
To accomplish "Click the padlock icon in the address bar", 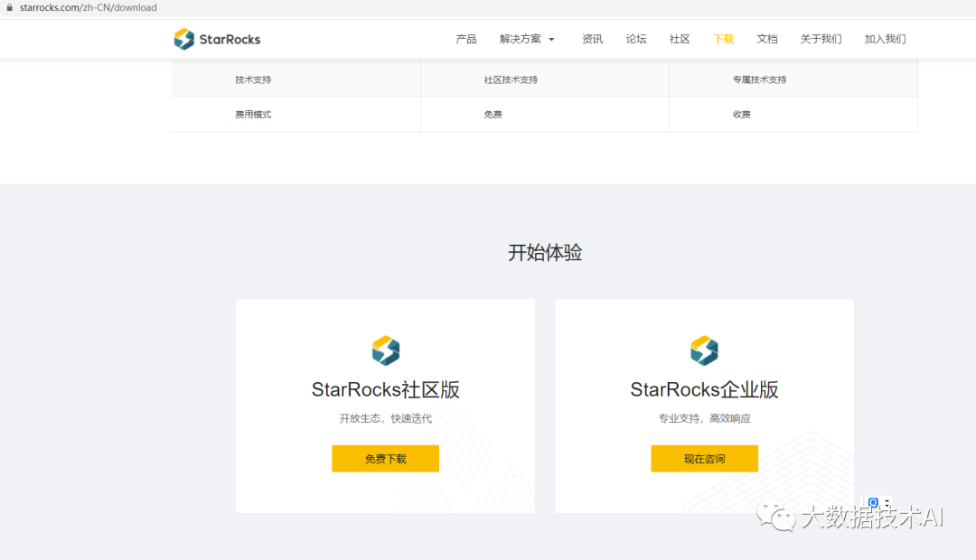I will point(10,6).
